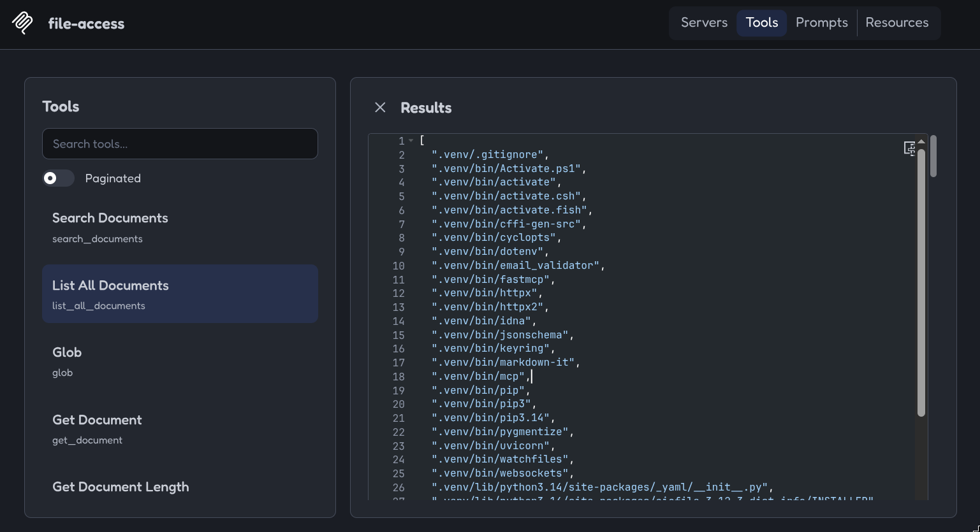Click the ".venv/bin/jsonschema" entry
The image size is (980, 532).
pos(503,335)
